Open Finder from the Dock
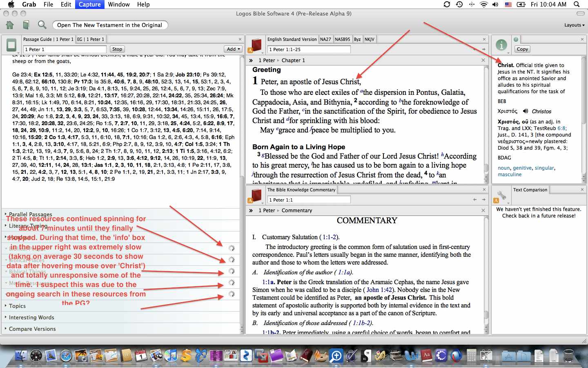 click(x=21, y=356)
